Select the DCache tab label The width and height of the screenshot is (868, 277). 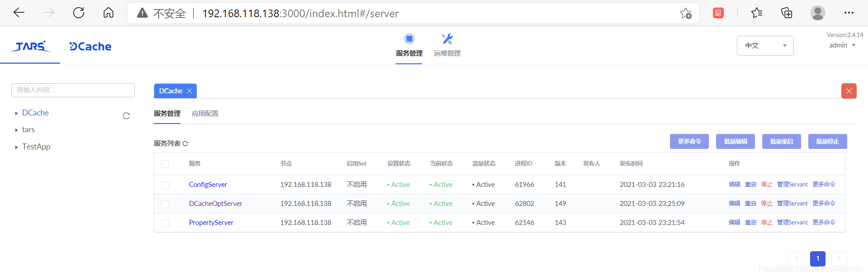(170, 91)
